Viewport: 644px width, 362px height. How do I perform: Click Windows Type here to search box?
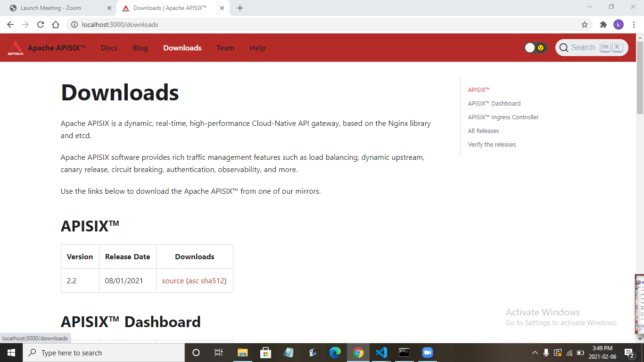[104, 353]
